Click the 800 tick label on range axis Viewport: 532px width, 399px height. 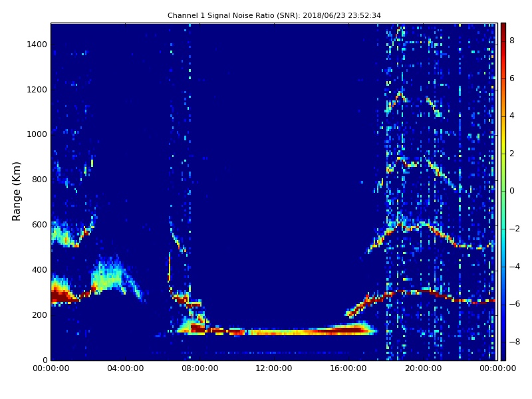[39, 180]
